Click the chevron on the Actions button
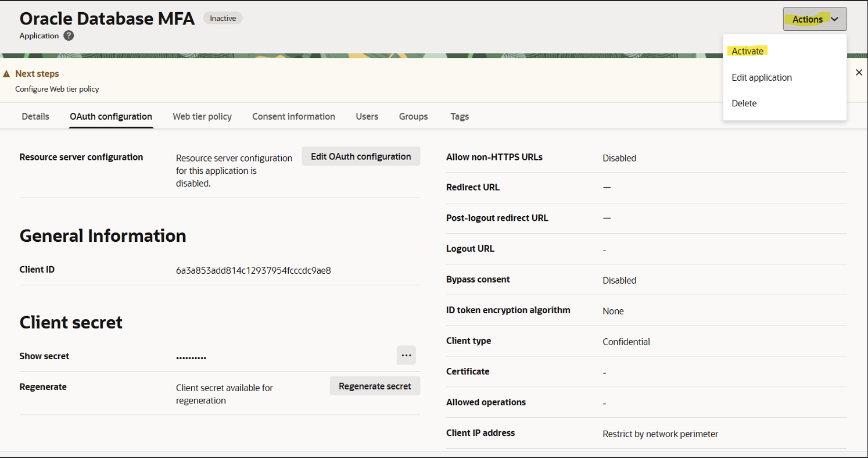This screenshot has width=868, height=458. click(835, 19)
